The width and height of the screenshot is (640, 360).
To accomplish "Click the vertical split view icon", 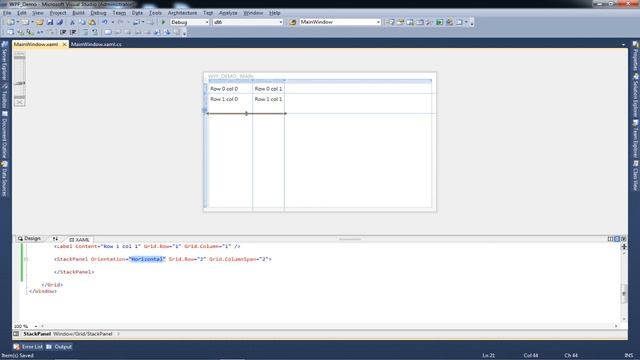I will (x=610, y=239).
